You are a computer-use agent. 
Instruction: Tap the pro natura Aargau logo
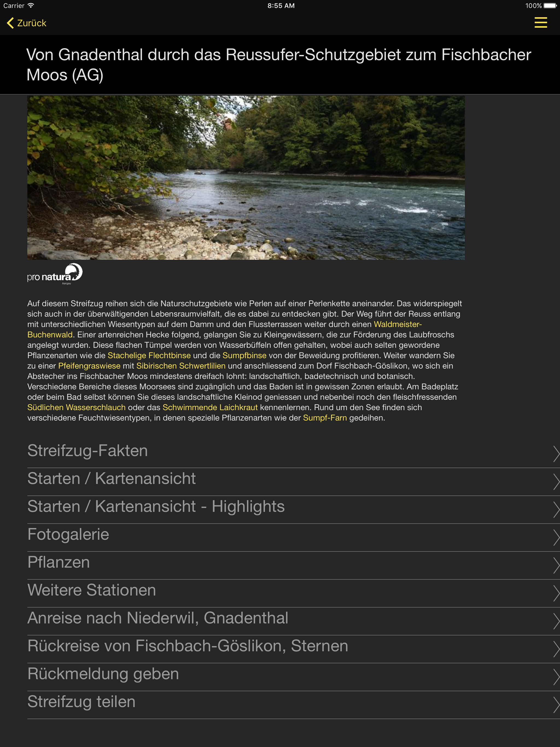(x=55, y=274)
